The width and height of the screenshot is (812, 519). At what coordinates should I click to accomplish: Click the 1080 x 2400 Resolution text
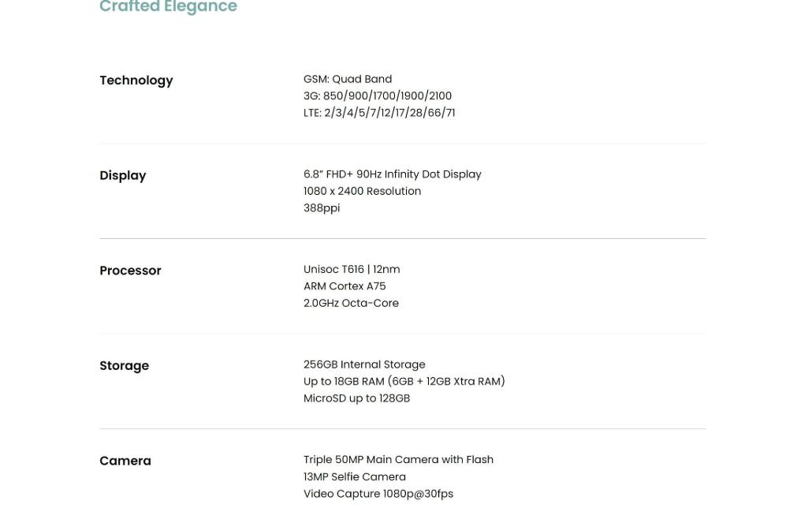point(362,191)
